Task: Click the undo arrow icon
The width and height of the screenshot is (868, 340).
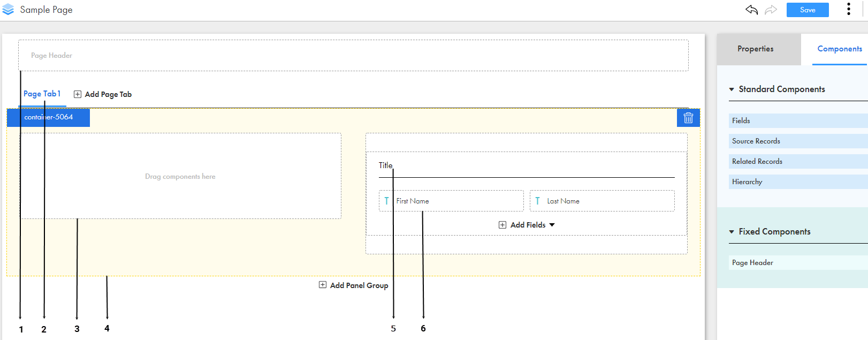Action: (x=751, y=10)
